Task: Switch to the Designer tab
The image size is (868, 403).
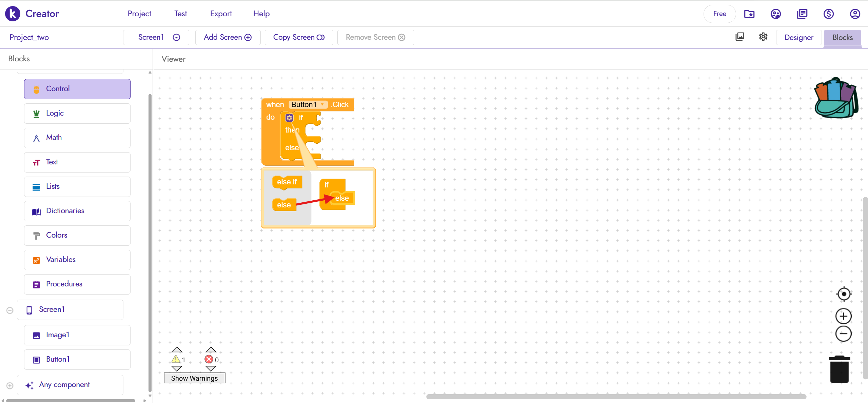Action: [798, 38]
